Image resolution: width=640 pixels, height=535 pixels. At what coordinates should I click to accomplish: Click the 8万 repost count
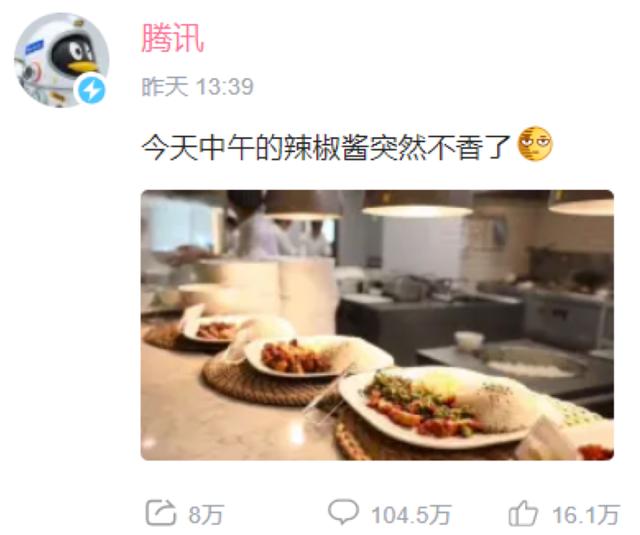point(206,514)
